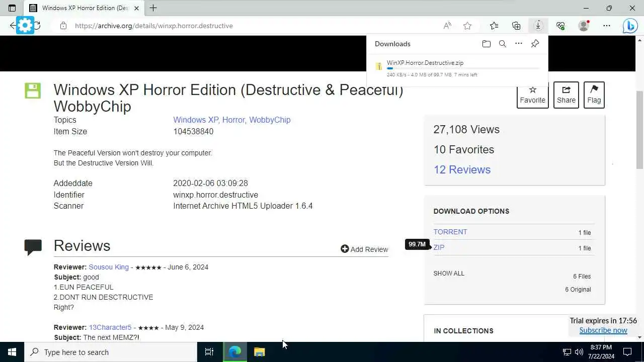Open the Edge profile avatar
Image resolution: width=644 pixels, height=362 pixels.
pos(584,26)
